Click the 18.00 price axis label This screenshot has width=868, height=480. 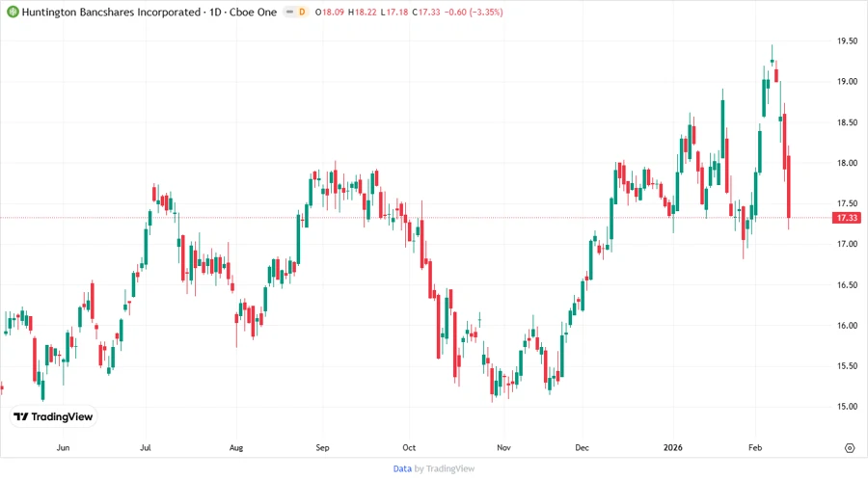tap(847, 163)
